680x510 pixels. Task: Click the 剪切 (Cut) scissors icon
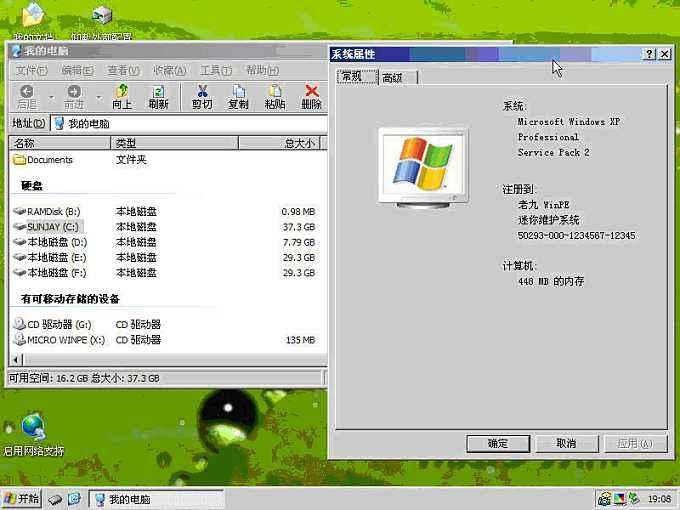pyautogui.click(x=202, y=97)
